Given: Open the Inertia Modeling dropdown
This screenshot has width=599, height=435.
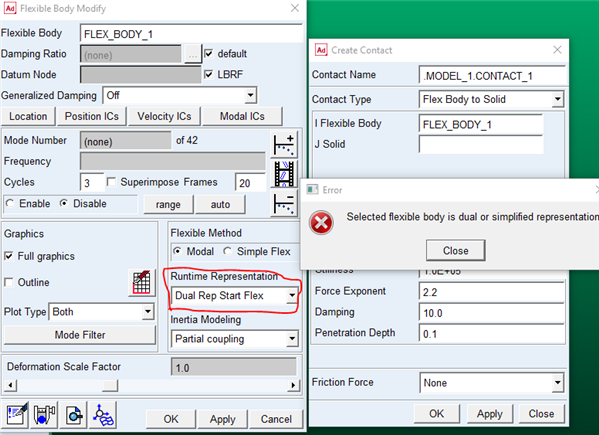Looking at the screenshot, I should pyautogui.click(x=292, y=338).
